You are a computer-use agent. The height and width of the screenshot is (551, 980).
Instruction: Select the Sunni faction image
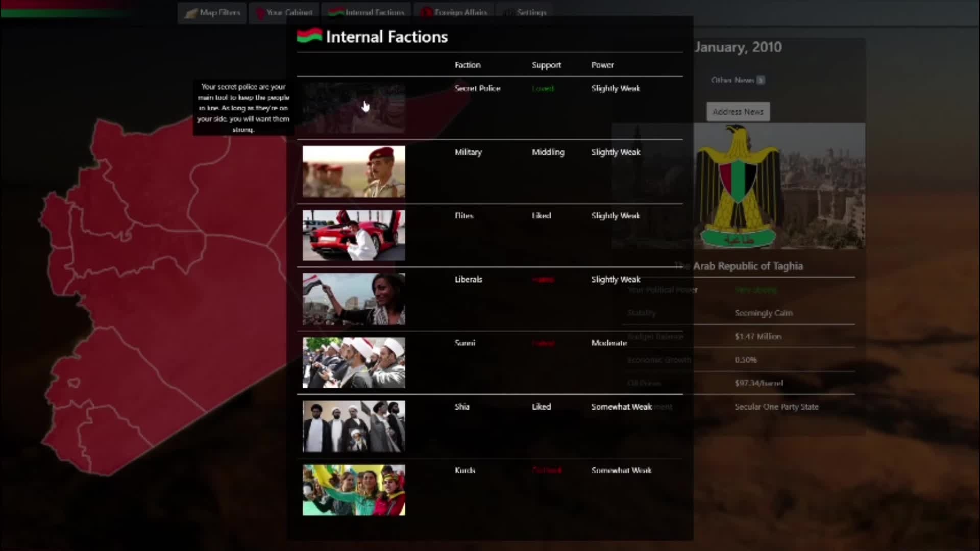pos(354,362)
